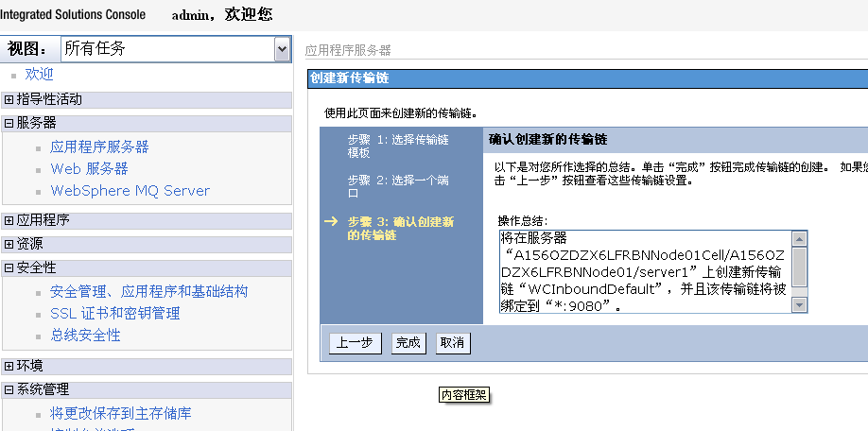Viewport: 868px width, 431px height.
Task: Open SSL 证书和密钥管理 link
Action: (115, 314)
